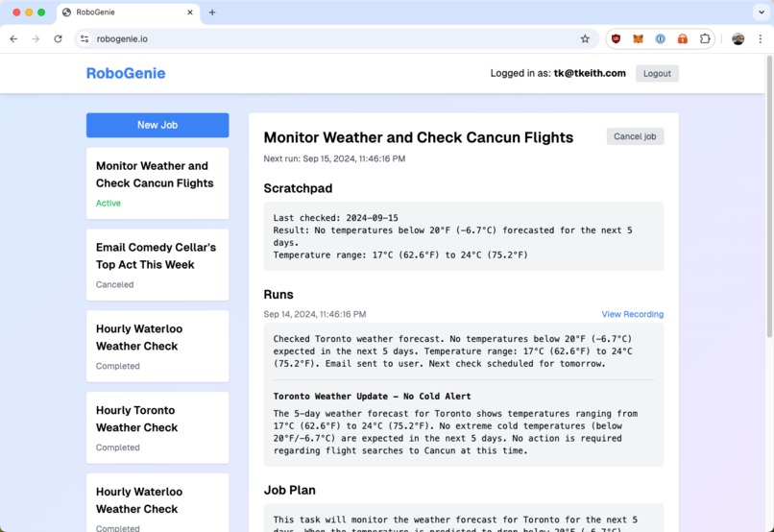This screenshot has height=532, width=774.
Task: Click the Last checked: 2024-09-15 line
Action: (336, 218)
